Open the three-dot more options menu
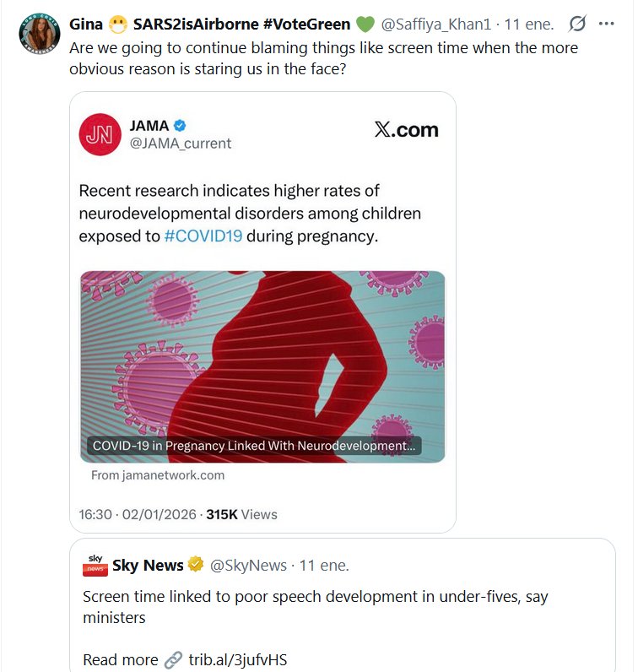Image resolution: width=638 pixels, height=672 pixels. tap(606, 24)
